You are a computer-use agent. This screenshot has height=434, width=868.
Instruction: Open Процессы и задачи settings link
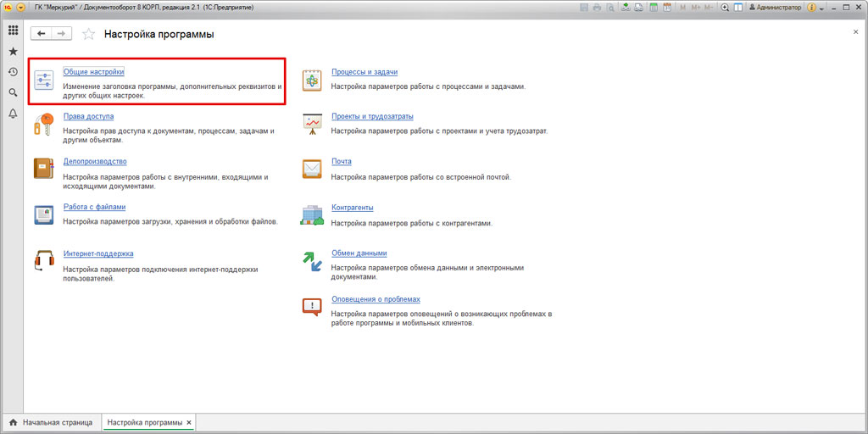click(364, 72)
